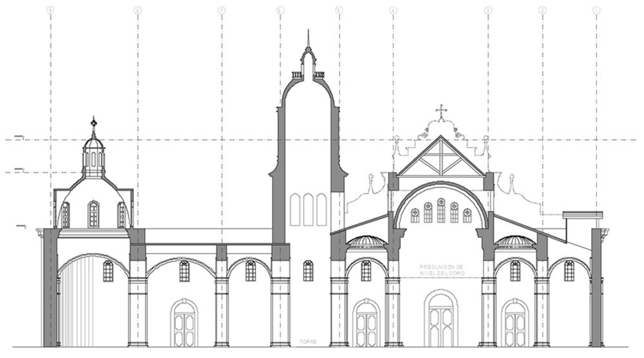This screenshot has width=644, height=358.
Task: Click grid bubble number 3
Action: (x=488, y=11)
